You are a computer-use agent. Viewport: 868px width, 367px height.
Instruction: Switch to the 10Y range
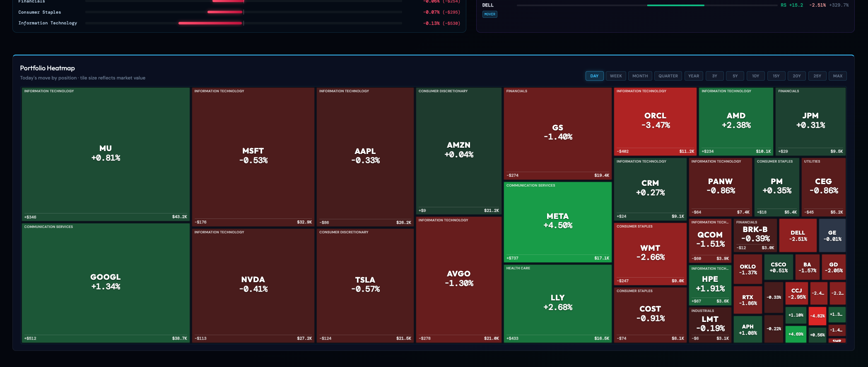click(756, 76)
